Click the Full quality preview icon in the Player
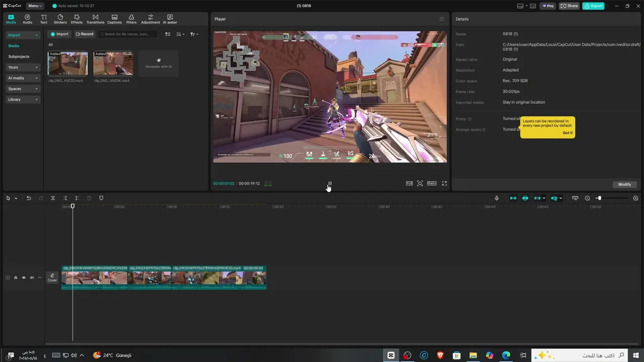 click(x=409, y=184)
